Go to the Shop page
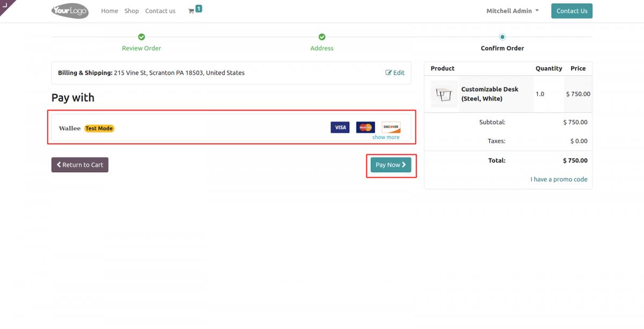Screen dimensions: 644x329 131,11
